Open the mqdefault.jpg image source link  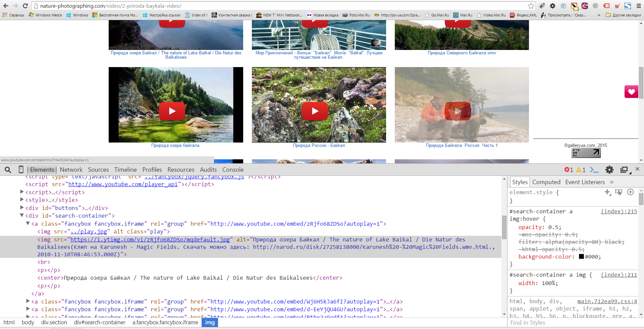click(x=150, y=239)
